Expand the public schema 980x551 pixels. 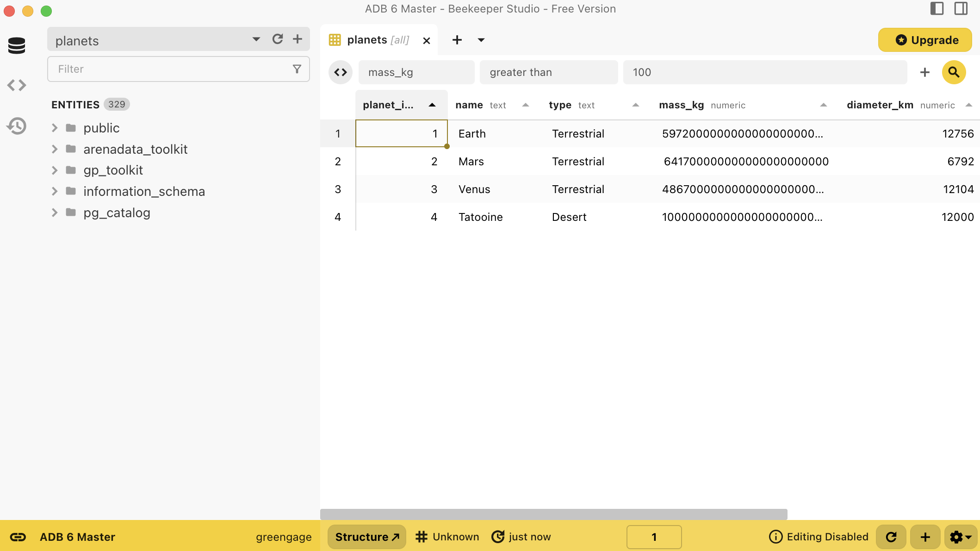[x=55, y=128]
